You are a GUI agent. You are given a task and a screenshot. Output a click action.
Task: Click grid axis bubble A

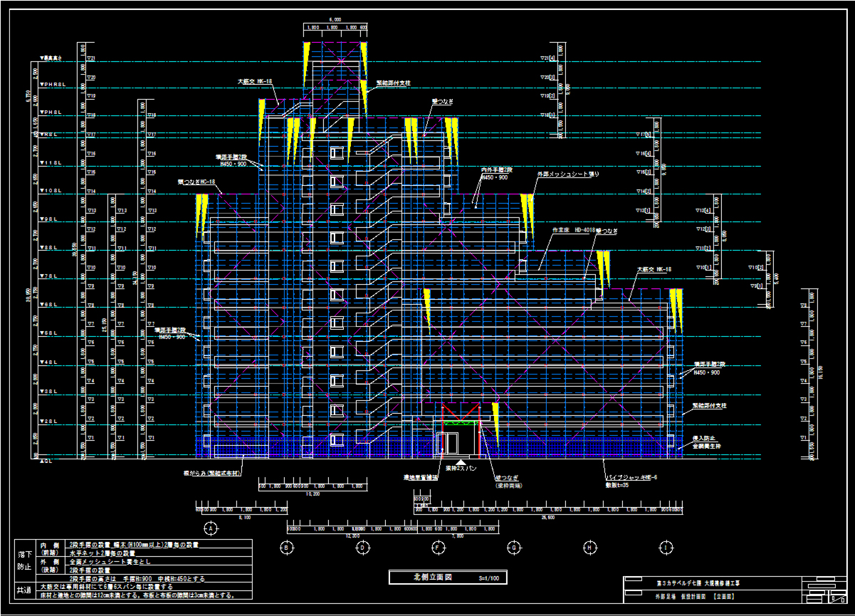[x=211, y=528]
